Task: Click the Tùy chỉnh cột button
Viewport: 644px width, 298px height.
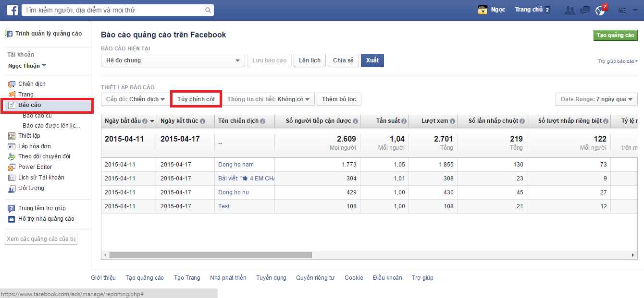Action: [x=196, y=99]
